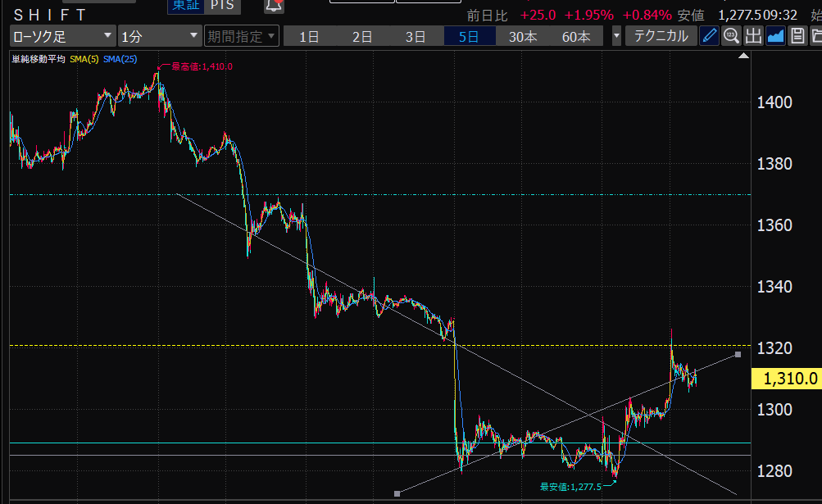This screenshot has width=822, height=504.
Task: Click the alert bell icon
Action: [274, 6]
